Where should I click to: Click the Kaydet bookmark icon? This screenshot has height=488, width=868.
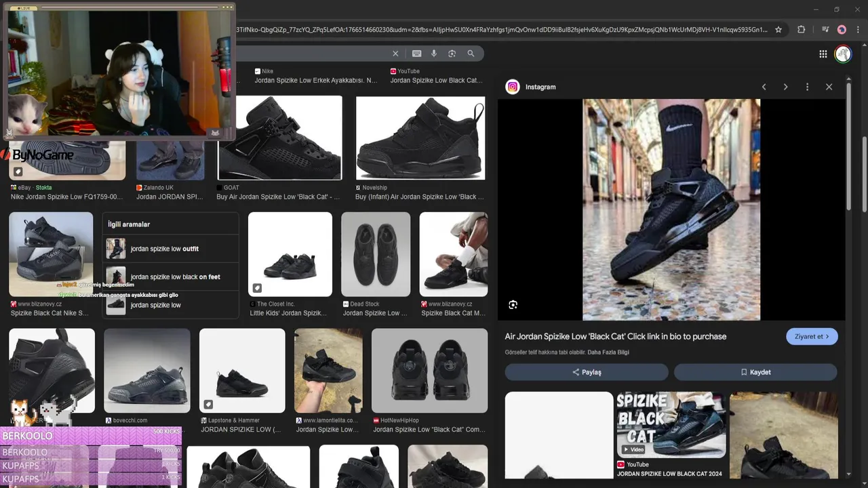[x=744, y=372]
